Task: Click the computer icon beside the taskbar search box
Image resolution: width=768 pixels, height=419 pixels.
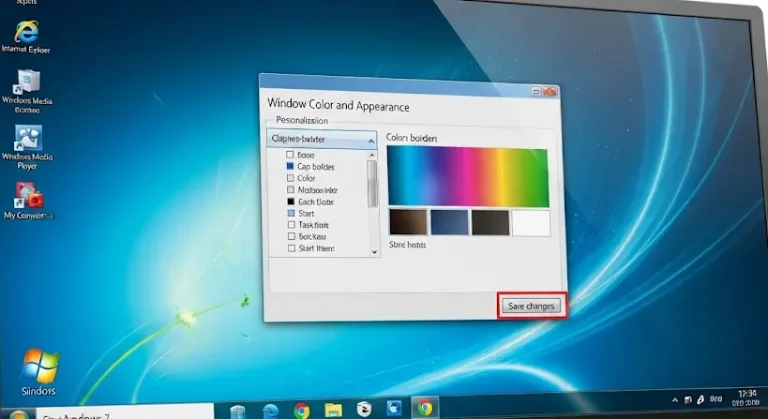Action: [238, 411]
